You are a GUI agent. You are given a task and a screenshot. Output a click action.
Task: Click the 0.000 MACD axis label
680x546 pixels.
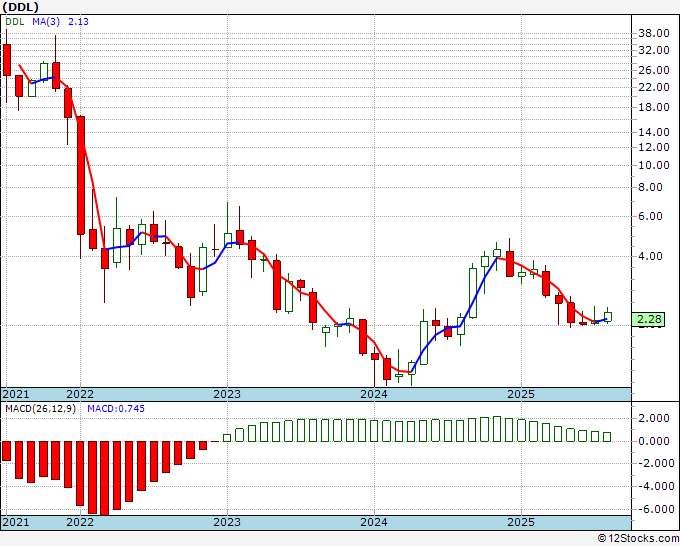(x=654, y=441)
